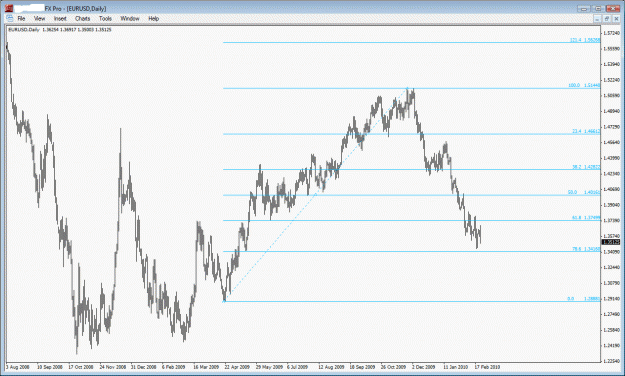Image resolution: width=625 pixels, height=376 pixels.
Task: Select the 0.0 Fibonacci level label
Action: (x=584, y=298)
